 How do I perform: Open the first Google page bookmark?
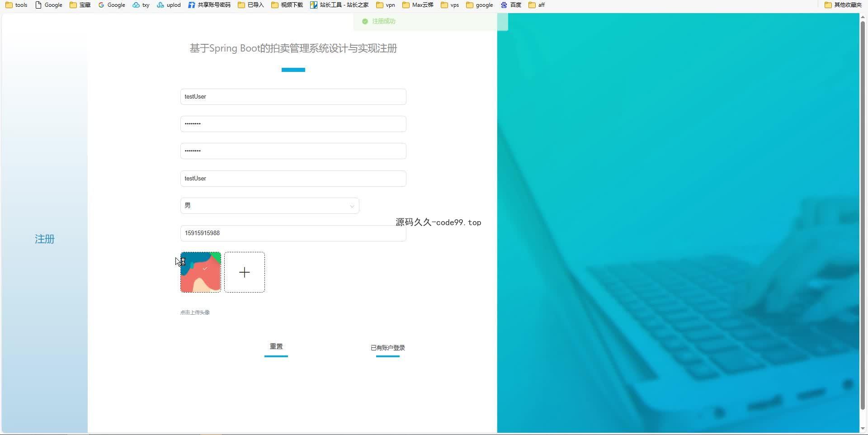click(x=49, y=5)
